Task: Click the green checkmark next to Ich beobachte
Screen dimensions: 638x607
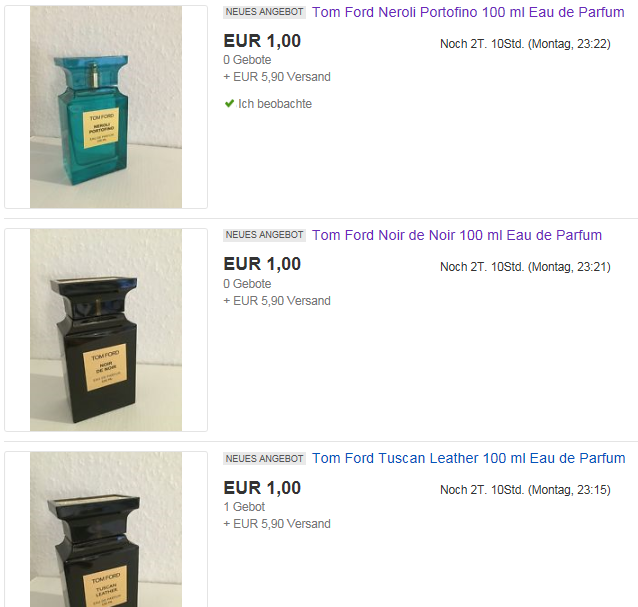Action: [229, 103]
